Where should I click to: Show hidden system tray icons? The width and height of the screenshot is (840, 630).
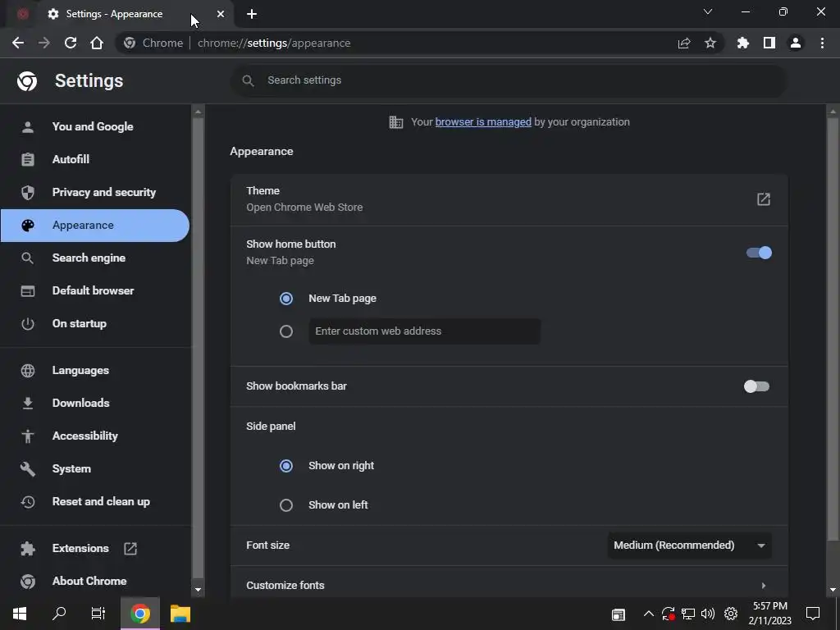click(x=648, y=614)
